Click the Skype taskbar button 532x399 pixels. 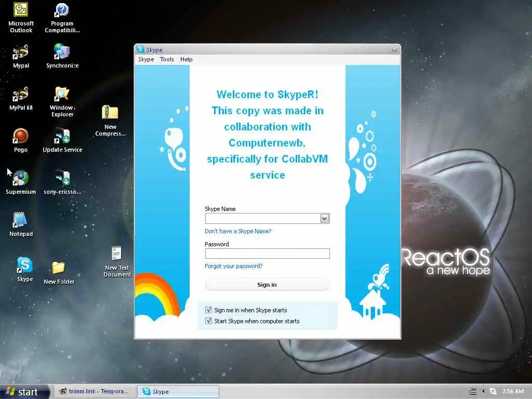coord(178,392)
